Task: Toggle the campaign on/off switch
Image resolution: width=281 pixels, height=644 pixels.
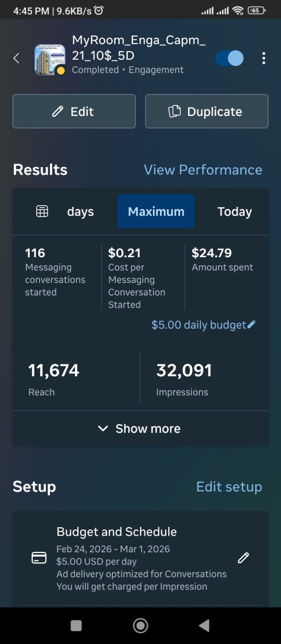Action: 229,58
